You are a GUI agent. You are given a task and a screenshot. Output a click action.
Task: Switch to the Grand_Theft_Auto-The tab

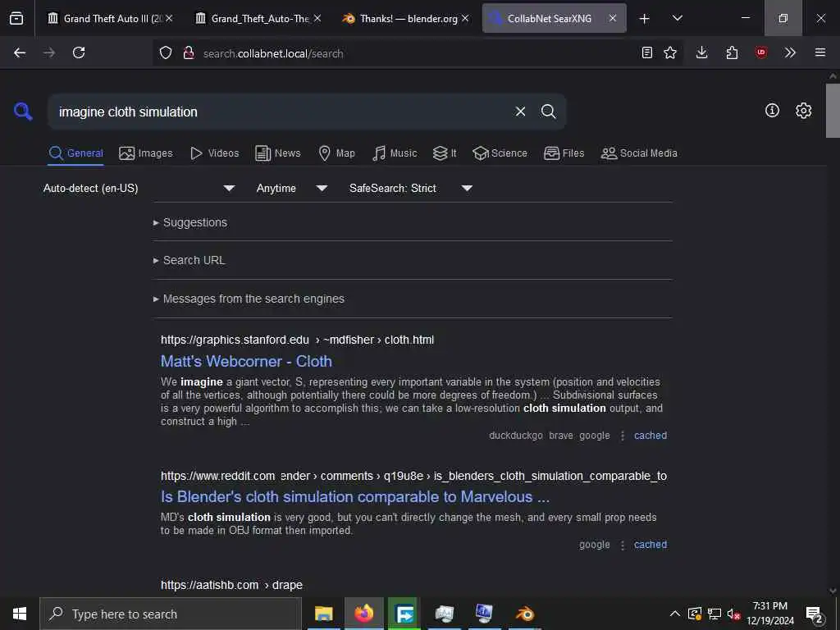coord(258,18)
